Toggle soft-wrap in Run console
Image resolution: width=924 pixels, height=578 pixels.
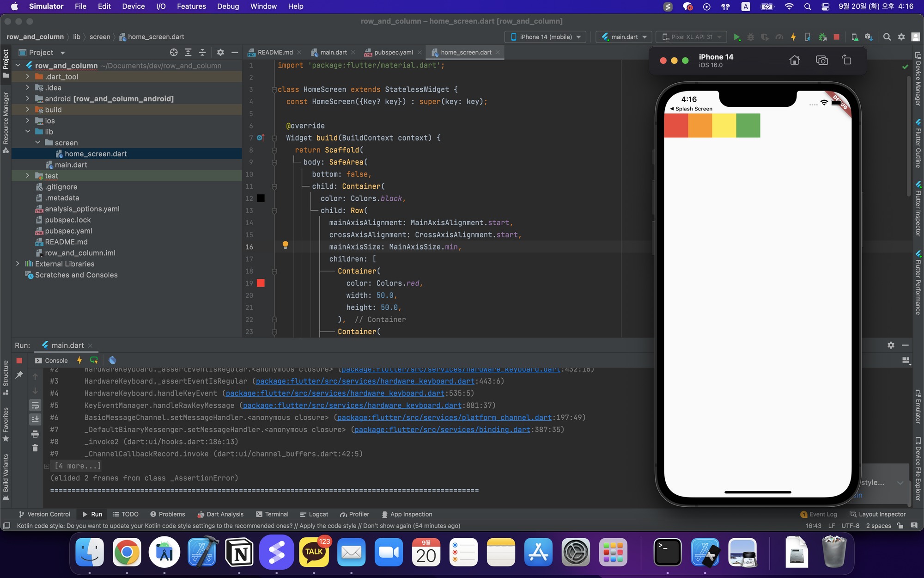point(35,406)
